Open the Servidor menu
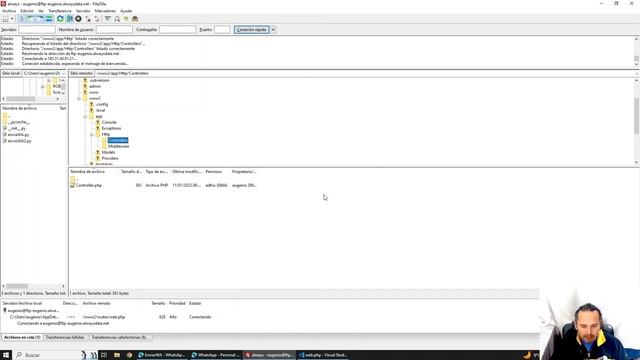The image size is (640, 360). 83,11
